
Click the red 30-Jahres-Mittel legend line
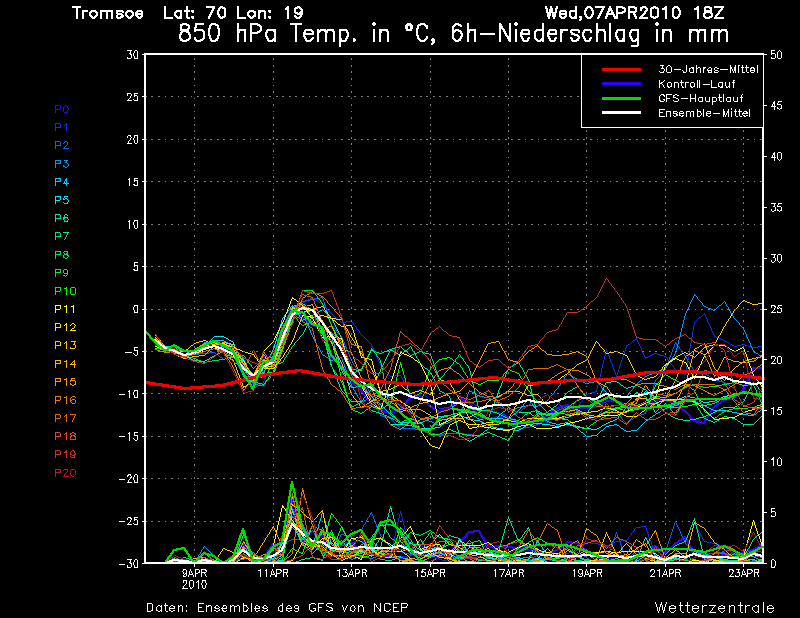pyautogui.click(x=621, y=70)
